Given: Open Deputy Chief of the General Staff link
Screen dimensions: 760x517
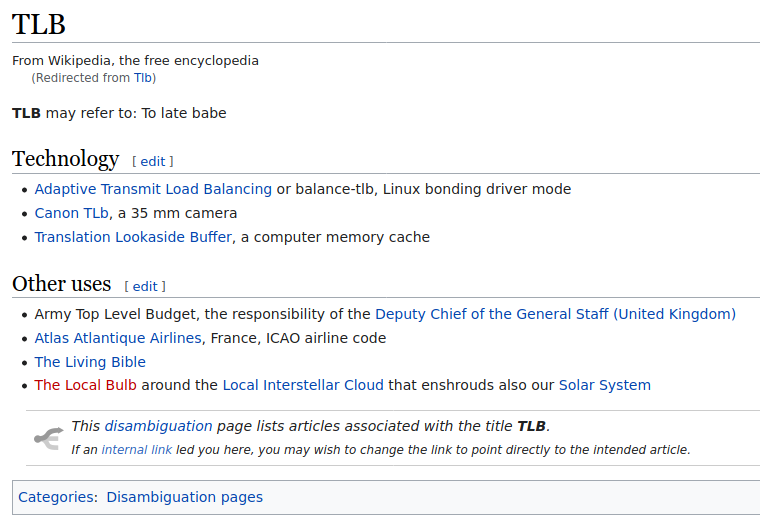Looking at the screenshot, I should (555, 314).
